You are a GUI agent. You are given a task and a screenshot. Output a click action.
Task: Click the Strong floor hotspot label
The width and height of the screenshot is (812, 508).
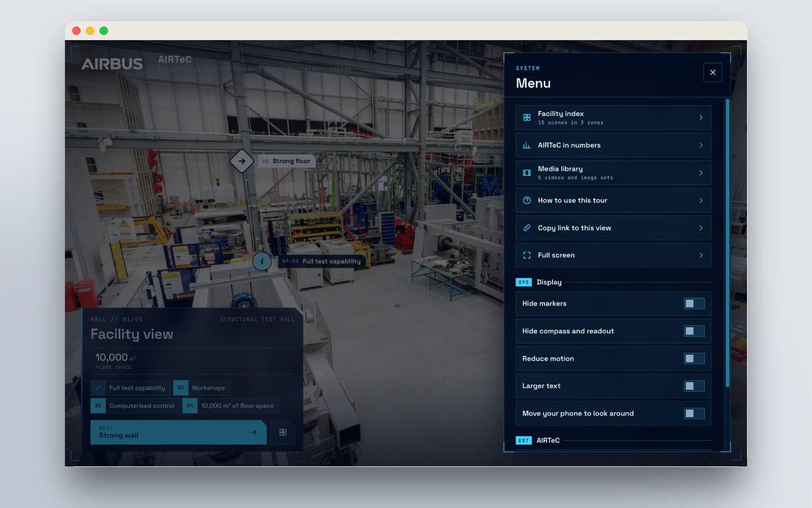pos(287,161)
